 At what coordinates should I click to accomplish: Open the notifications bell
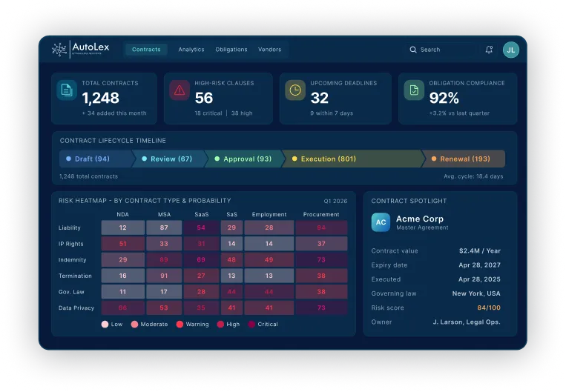tap(489, 50)
